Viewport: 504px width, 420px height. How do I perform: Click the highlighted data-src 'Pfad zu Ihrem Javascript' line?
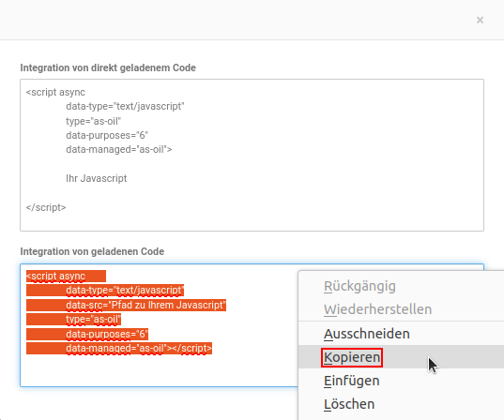click(145, 305)
